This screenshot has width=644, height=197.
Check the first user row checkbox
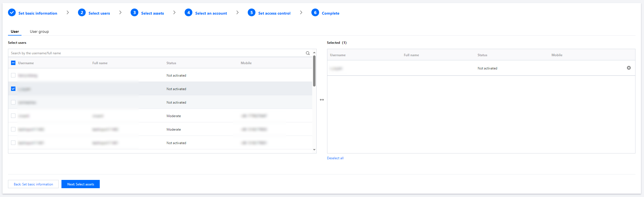click(13, 75)
